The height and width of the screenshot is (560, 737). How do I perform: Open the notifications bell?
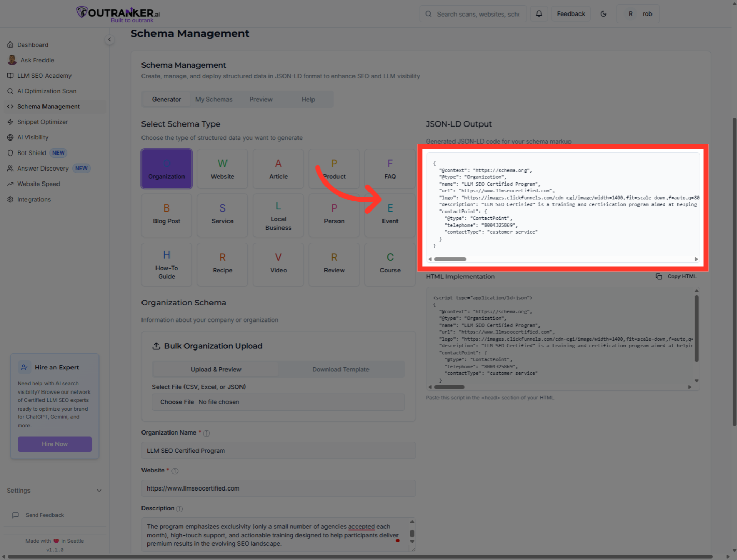[x=538, y=13]
